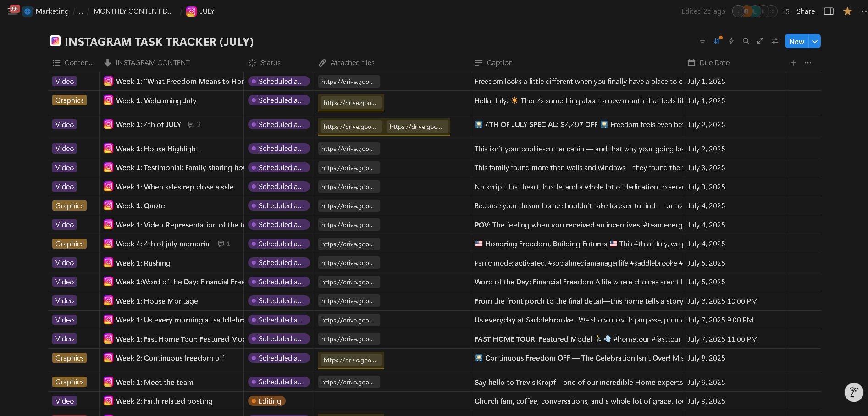868x416 pixels.
Task: Open automations lightning bolt icon
Action: point(731,41)
